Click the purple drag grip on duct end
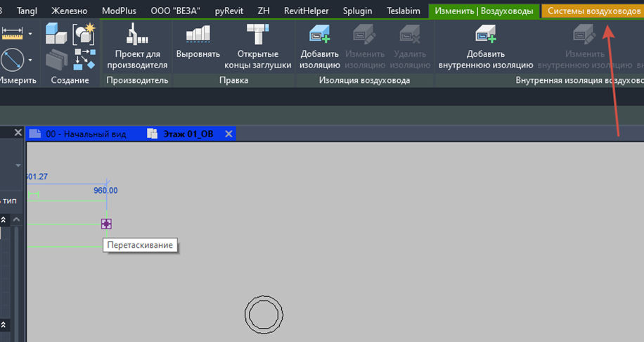This screenshot has height=342, width=644. click(106, 224)
